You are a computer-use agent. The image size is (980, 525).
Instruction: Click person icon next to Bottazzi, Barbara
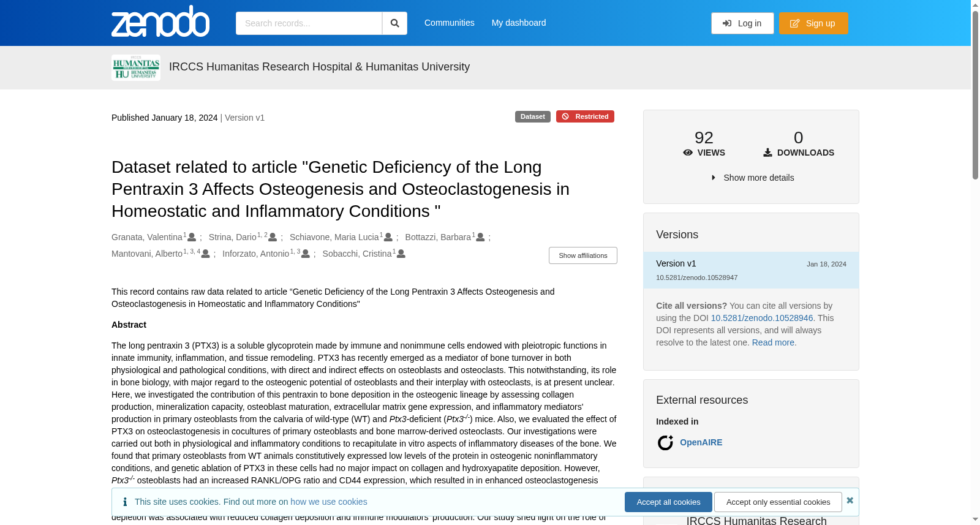click(481, 237)
